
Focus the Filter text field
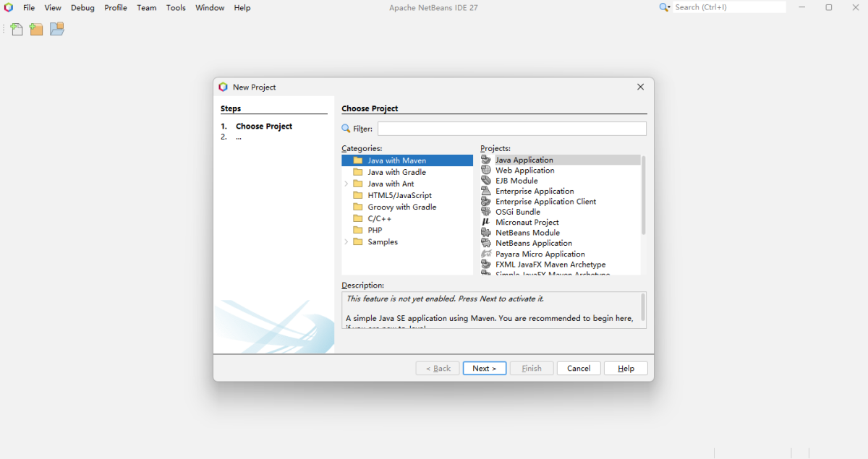pyautogui.click(x=511, y=129)
